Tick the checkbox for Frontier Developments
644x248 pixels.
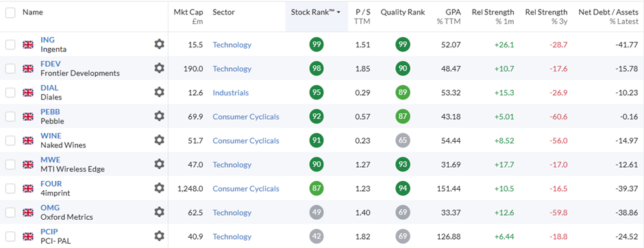pos(10,69)
